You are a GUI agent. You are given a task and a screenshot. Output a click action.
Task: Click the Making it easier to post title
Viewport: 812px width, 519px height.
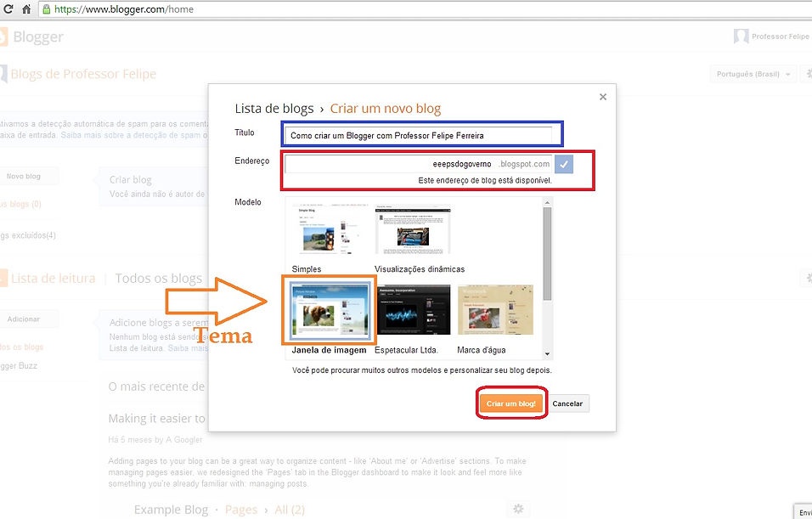(x=157, y=419)
